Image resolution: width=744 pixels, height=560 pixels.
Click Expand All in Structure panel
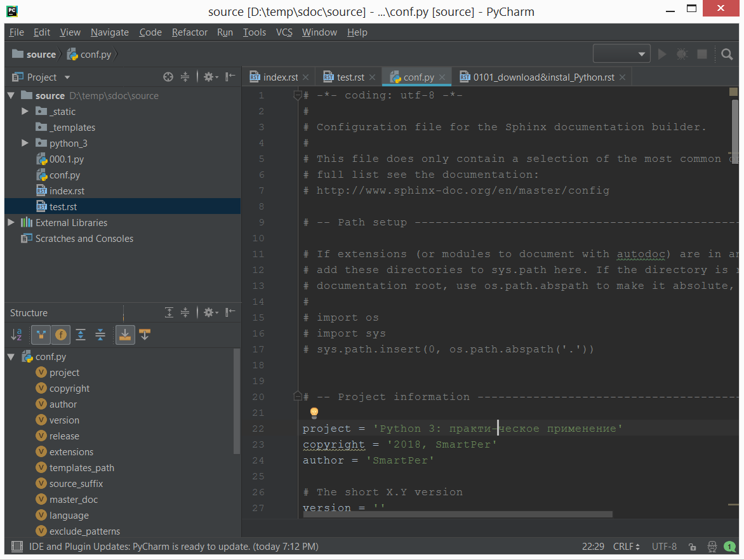click(81, 335)
